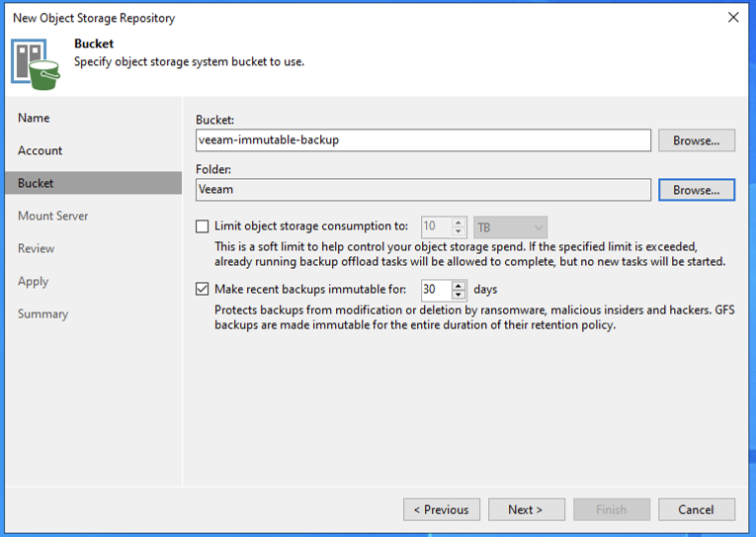The width and height of the screenshot is (756, 537).
Task: Click the Folder name field
Action: (x=423, y=190)
